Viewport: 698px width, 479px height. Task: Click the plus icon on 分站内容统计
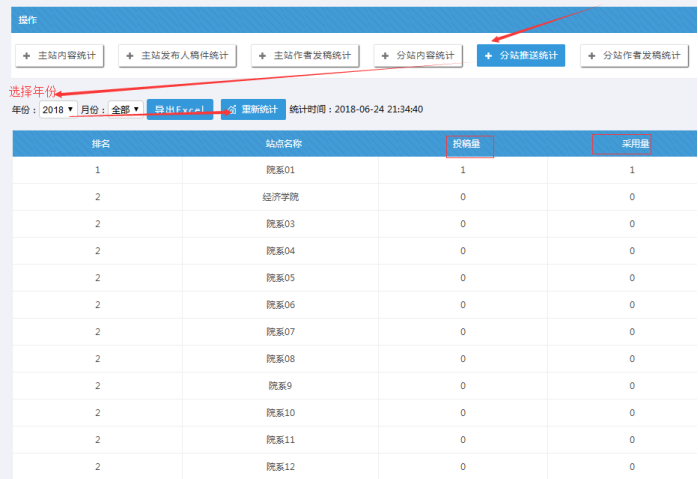386,56
